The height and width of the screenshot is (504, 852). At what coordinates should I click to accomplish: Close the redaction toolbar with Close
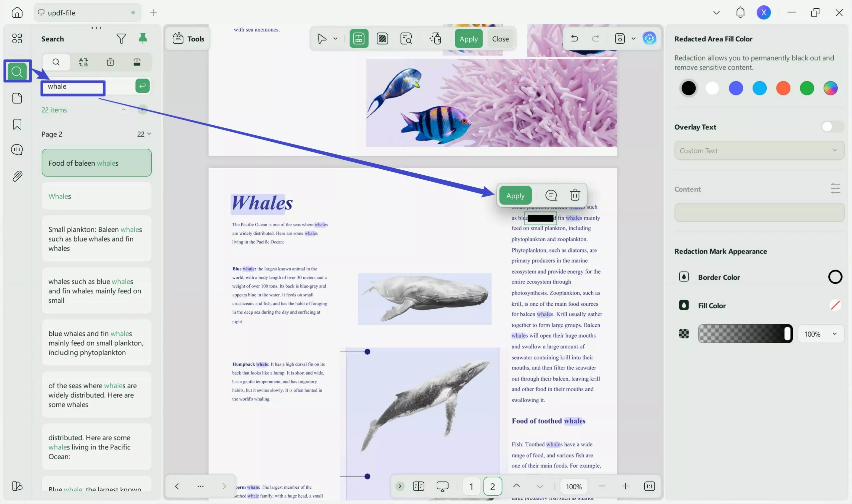coord(500,38)
